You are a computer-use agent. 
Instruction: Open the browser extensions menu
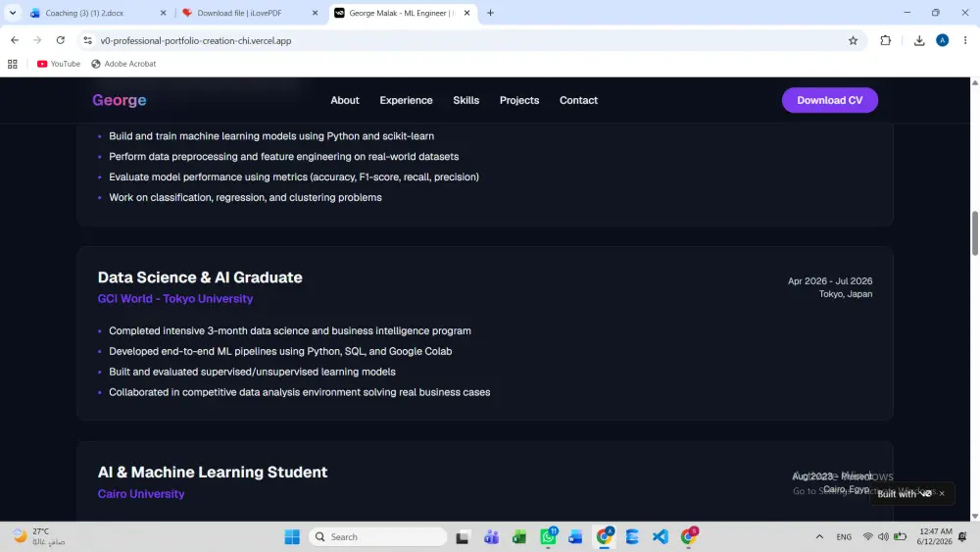(886, 40)
